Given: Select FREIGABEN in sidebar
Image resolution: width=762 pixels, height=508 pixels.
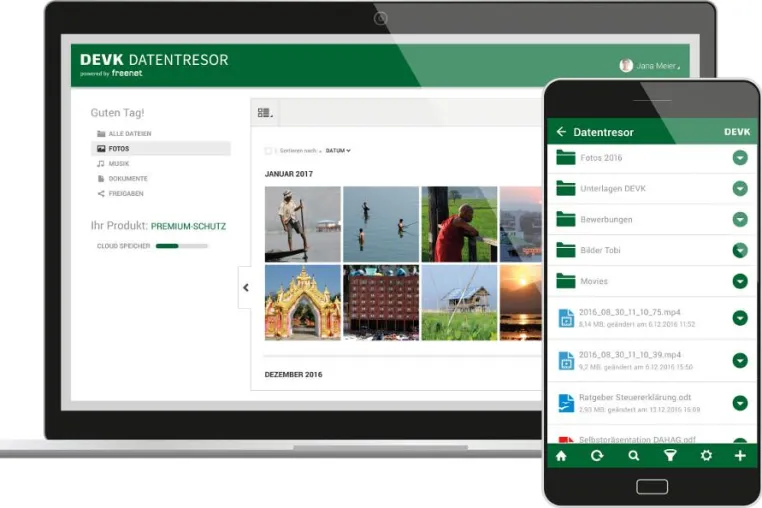Looking at the screenshot, I should pyautogui.click(x=160, y=193).
